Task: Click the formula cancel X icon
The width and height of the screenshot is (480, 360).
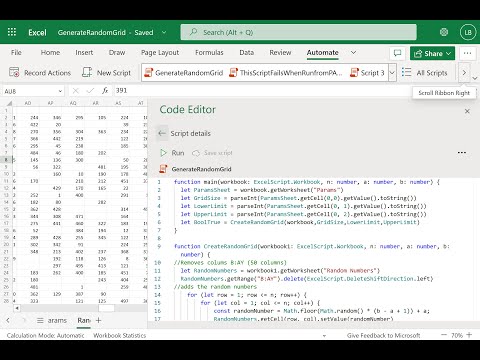Action: (x=75, y=90)
